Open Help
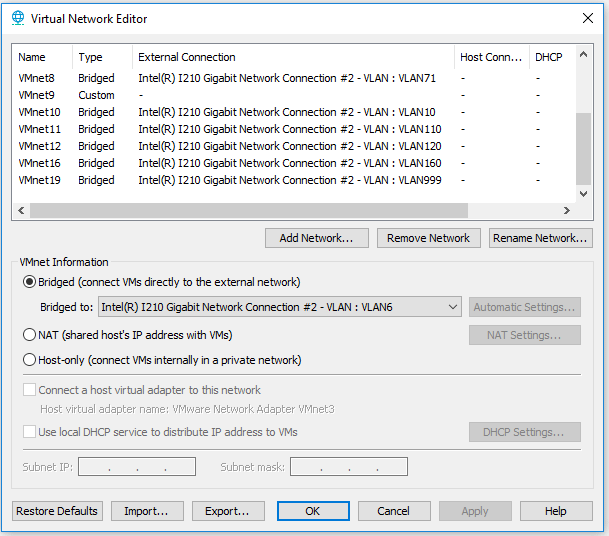Viewport: 609px width, 536px height. 556,511
